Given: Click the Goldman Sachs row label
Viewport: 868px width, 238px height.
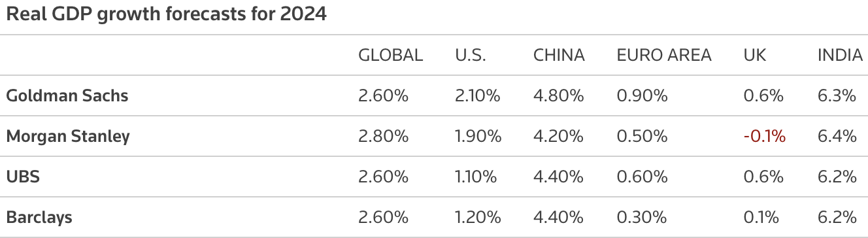Looking at the screenshot, I should pos(67,95).
